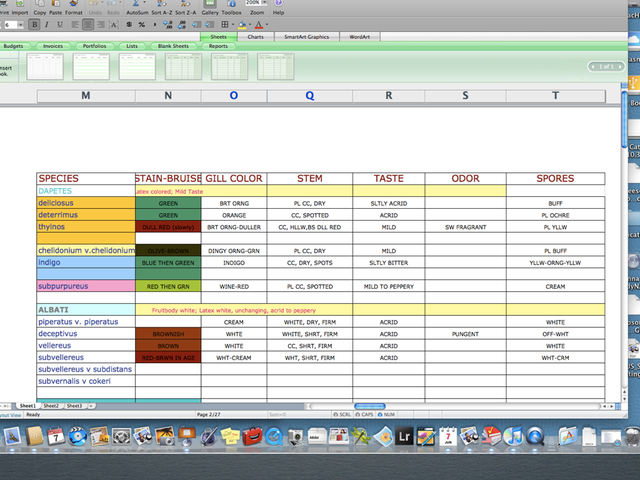Switch to Sheet2 worksheet tab
The height and width of the screenshot is (480, 640).
pyautogui.click(x=51, y=406)
